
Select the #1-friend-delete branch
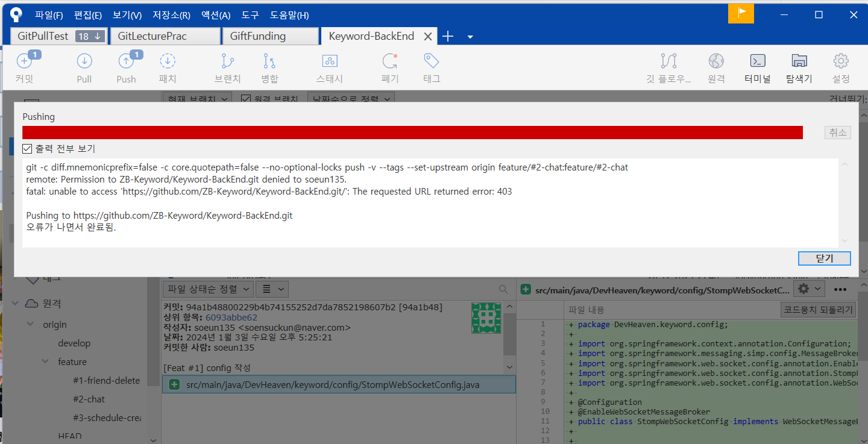(106, 381)
